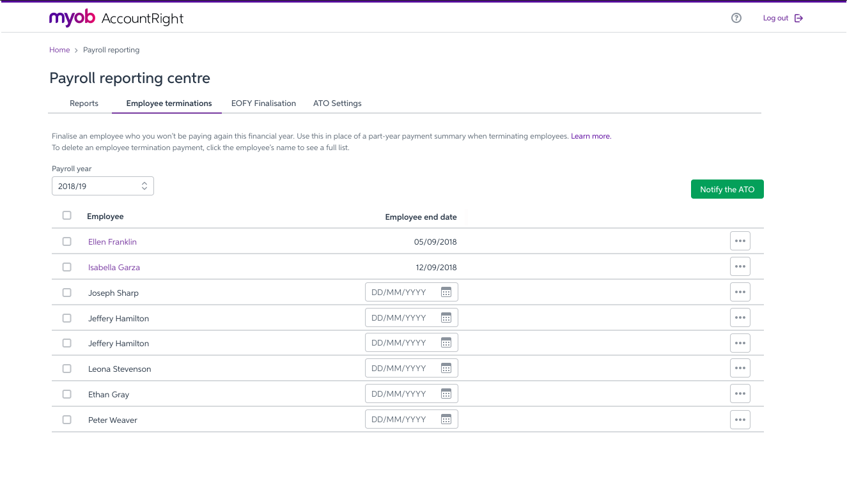Expand the more actions menu for Joseph Sharp

point(740,293)
